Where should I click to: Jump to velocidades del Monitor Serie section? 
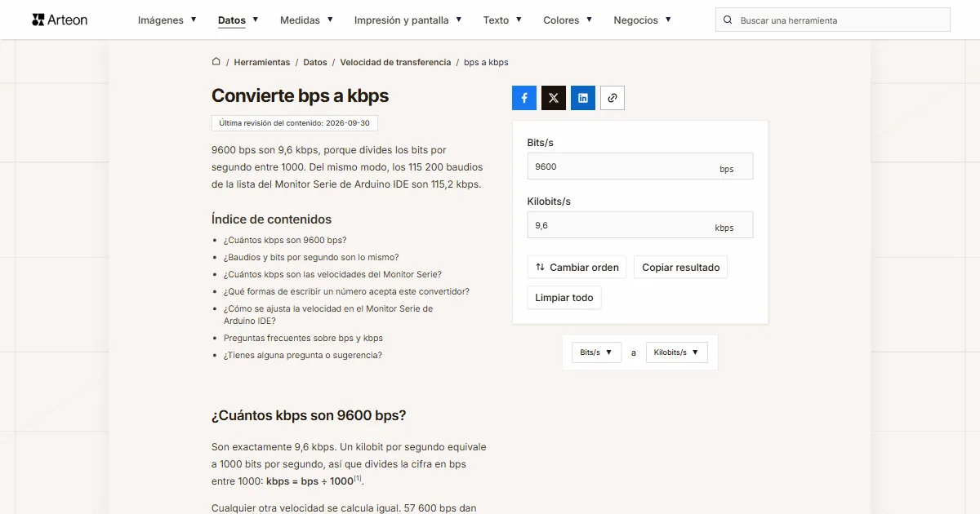tap(332, 274)
